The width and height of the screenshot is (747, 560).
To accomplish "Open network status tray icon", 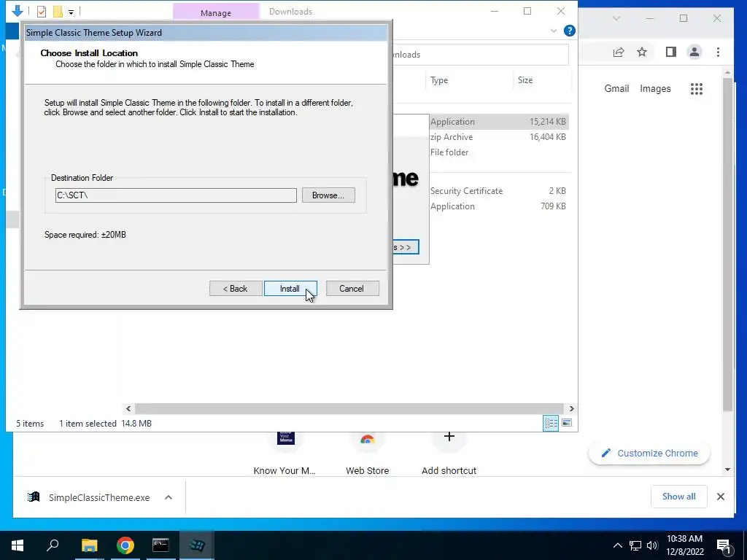I will pos(635,545).
